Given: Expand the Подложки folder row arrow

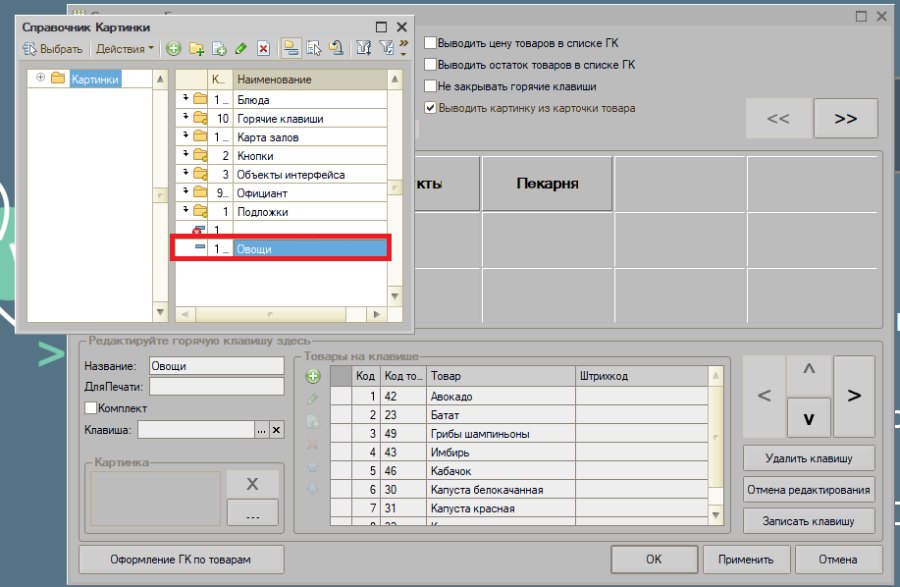Looking at the screenshot, I should tap(185, 210).
